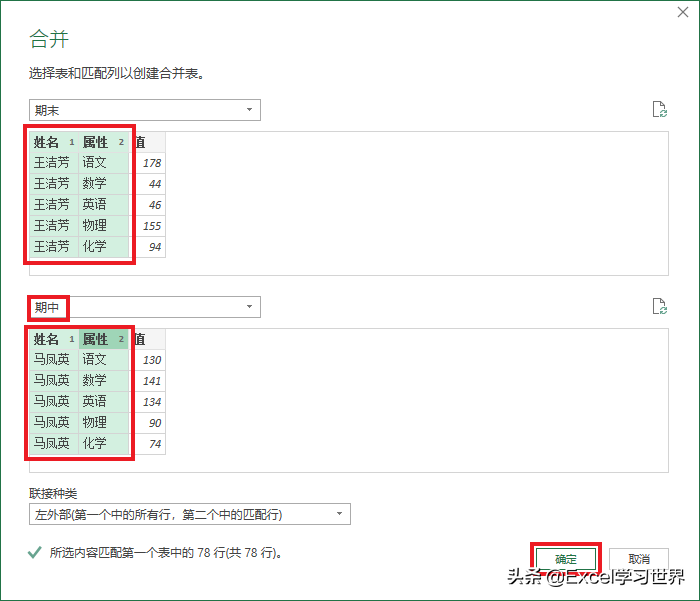
Task: Click cell 141 in 期中 preview
Action: click(x=149, y=381)
